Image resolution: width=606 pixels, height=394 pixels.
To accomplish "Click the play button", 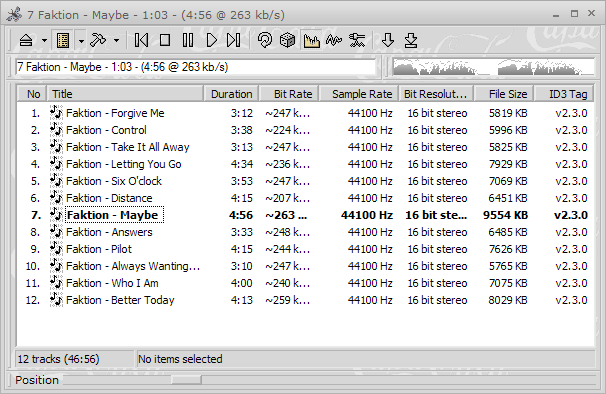I will [211, 40].
